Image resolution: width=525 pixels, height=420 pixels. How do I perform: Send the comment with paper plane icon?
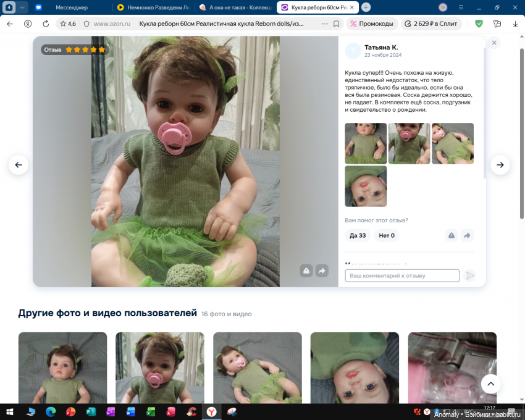click(470, 275)
